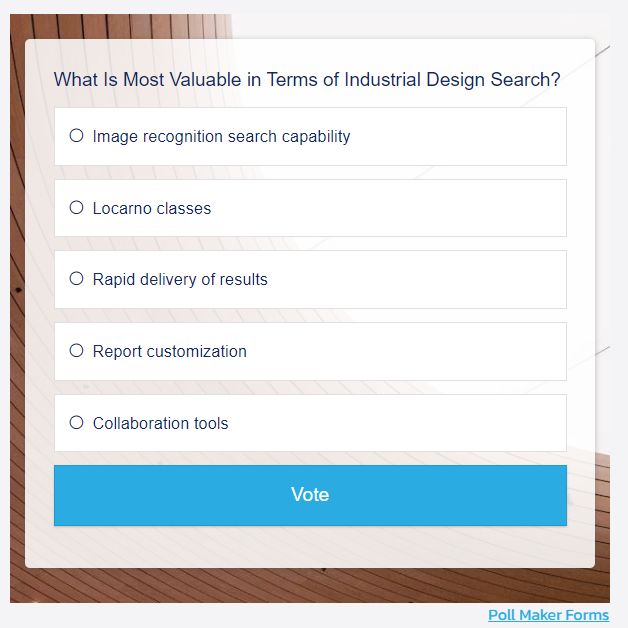The height and width of the screenshot is (628, 628).
Task: Select the Report customization radio button
Action: click(76, 351)
